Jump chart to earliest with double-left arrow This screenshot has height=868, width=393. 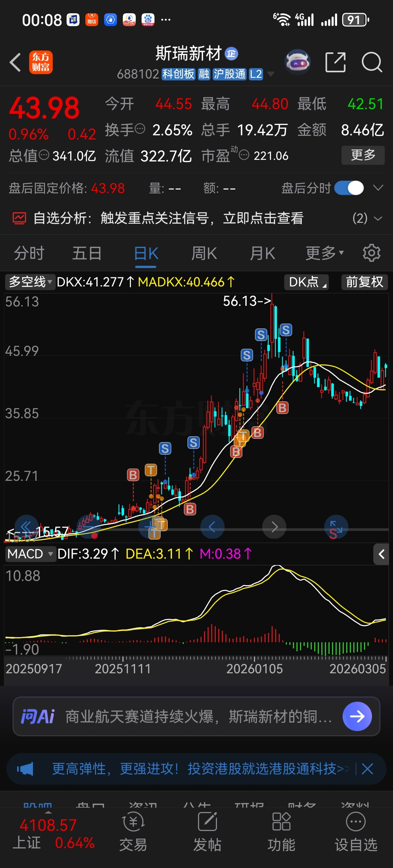[x=26, y=527]
